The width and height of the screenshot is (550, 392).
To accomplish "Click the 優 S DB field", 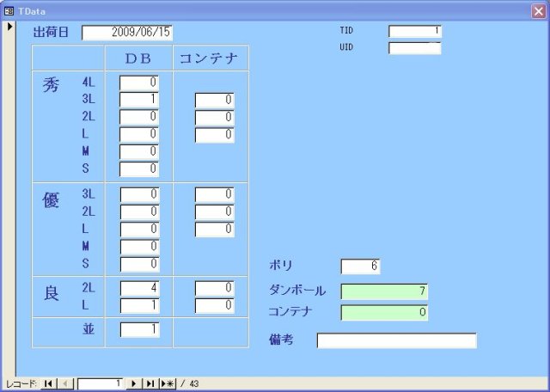I will (139, 264).
